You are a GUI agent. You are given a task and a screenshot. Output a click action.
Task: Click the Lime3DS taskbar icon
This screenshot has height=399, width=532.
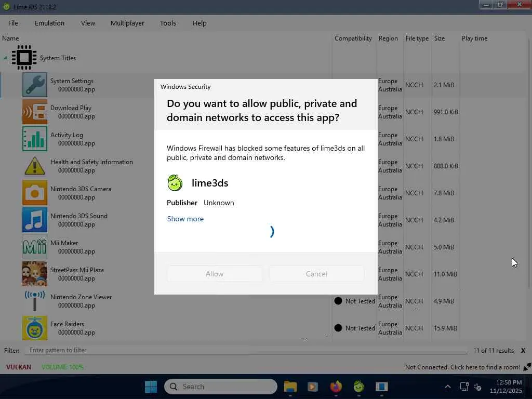click(x=358, y=387)
